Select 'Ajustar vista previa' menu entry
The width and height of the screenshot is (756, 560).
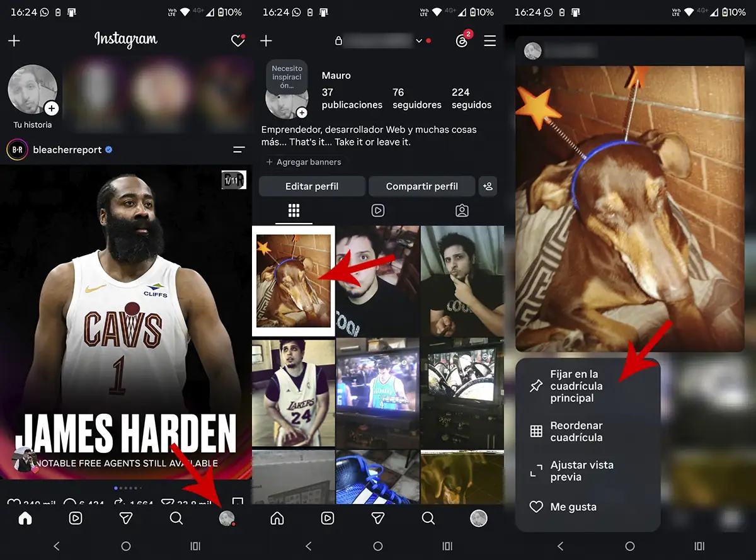pos(588,471)
